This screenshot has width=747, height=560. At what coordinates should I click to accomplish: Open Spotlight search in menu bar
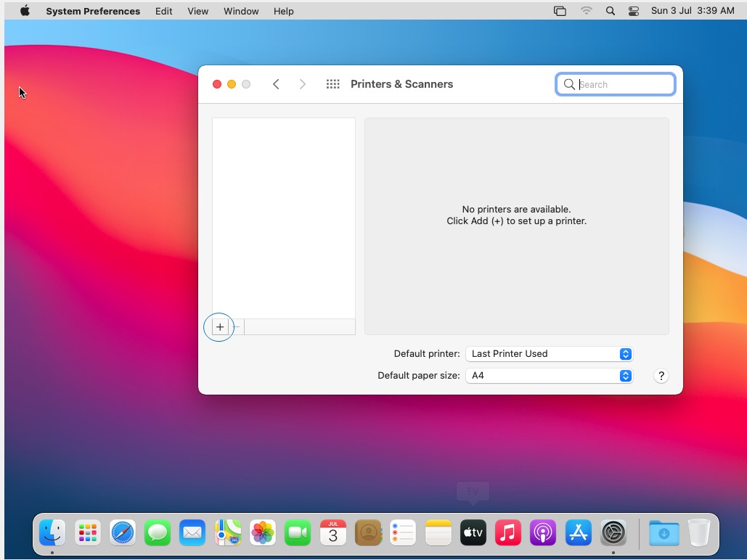click(x=610, y=11)
